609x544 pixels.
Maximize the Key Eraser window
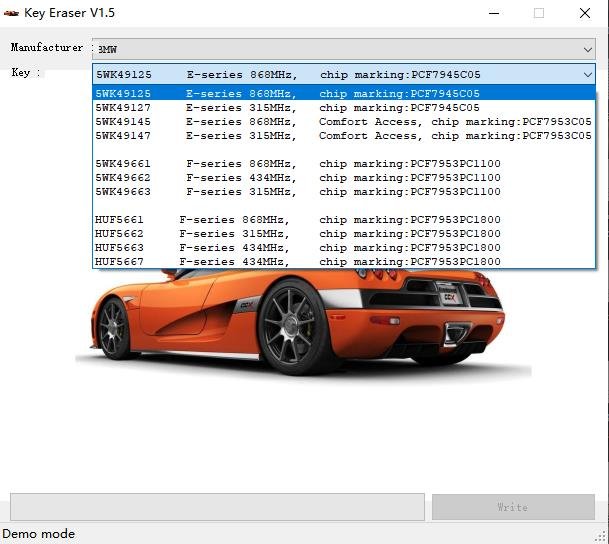click(539, 13)
